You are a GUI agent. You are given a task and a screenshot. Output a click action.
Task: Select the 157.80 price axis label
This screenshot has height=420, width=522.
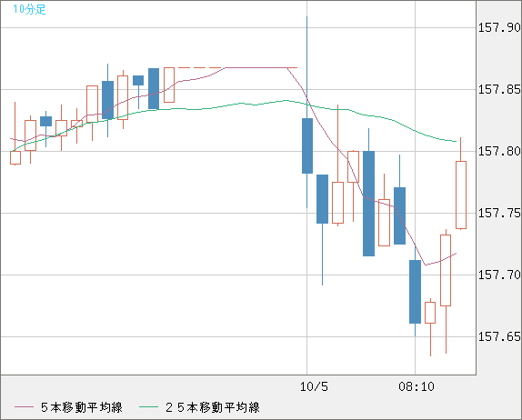point(499,152)
